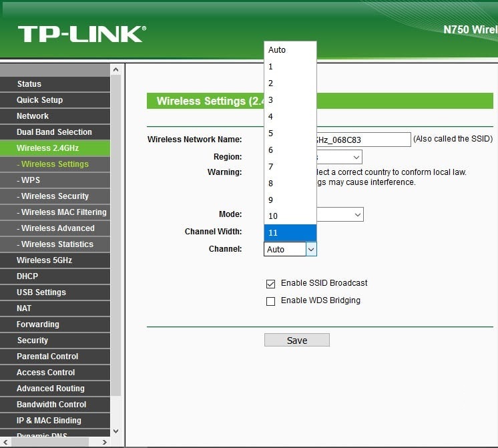Open the NAT menu
Screen dimensions: 498x448
[x=55, y=308]
